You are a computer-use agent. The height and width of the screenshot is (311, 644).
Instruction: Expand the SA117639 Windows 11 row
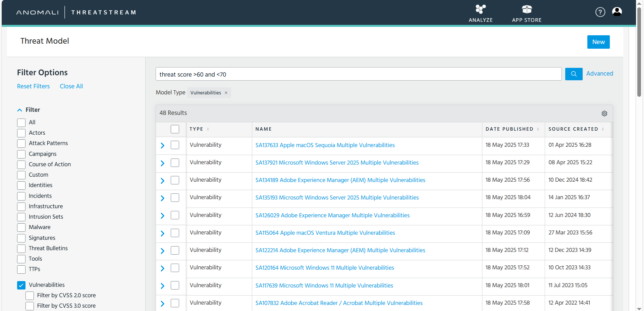[162, 286]
